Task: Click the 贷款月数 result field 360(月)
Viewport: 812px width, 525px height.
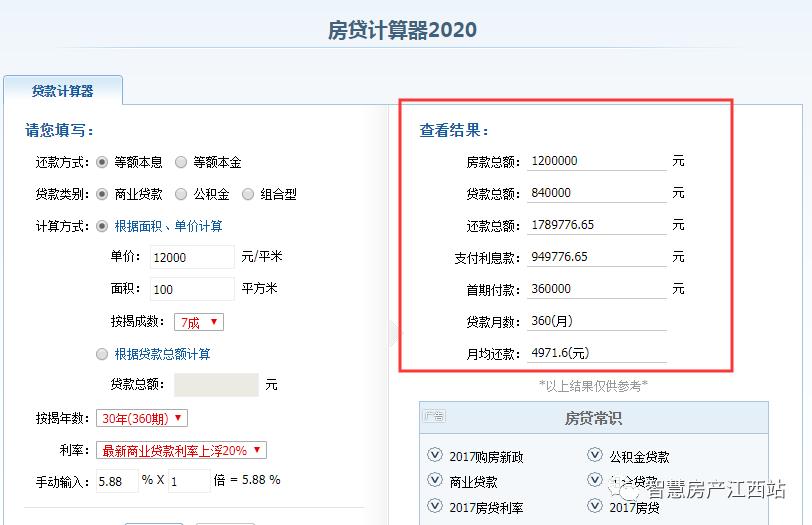Action: [597, 321]
